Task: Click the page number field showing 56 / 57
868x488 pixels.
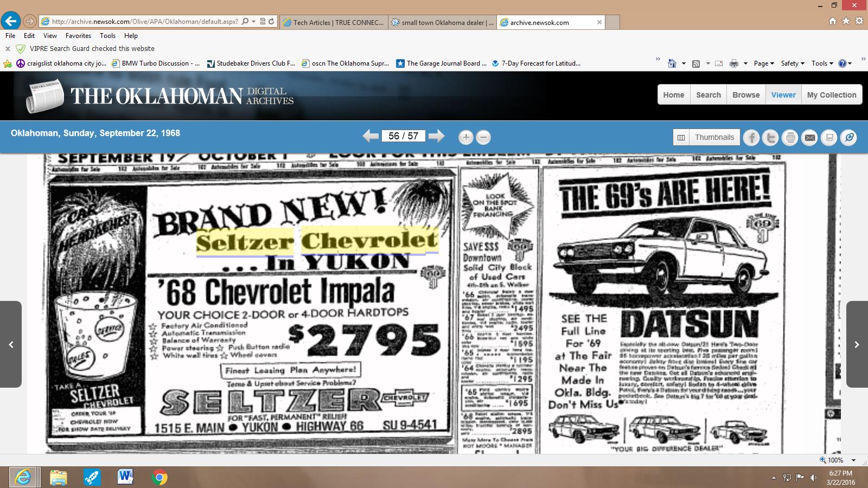Action: (403, 136)
